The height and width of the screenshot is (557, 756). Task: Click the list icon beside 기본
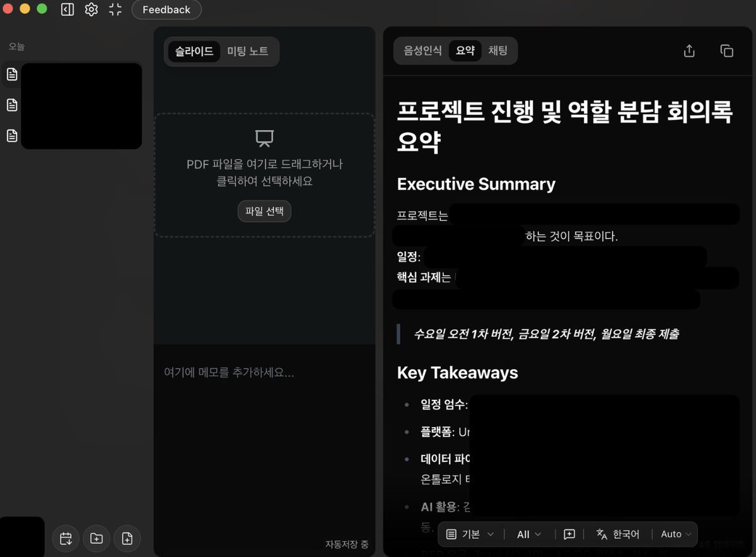[x=451, y=534]
